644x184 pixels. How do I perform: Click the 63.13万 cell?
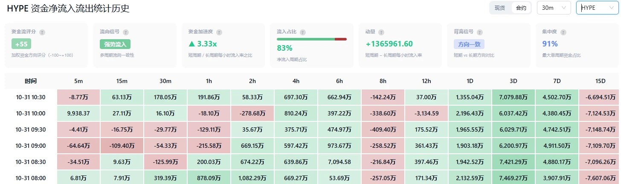pyautogui.click(x=122, y=97)
